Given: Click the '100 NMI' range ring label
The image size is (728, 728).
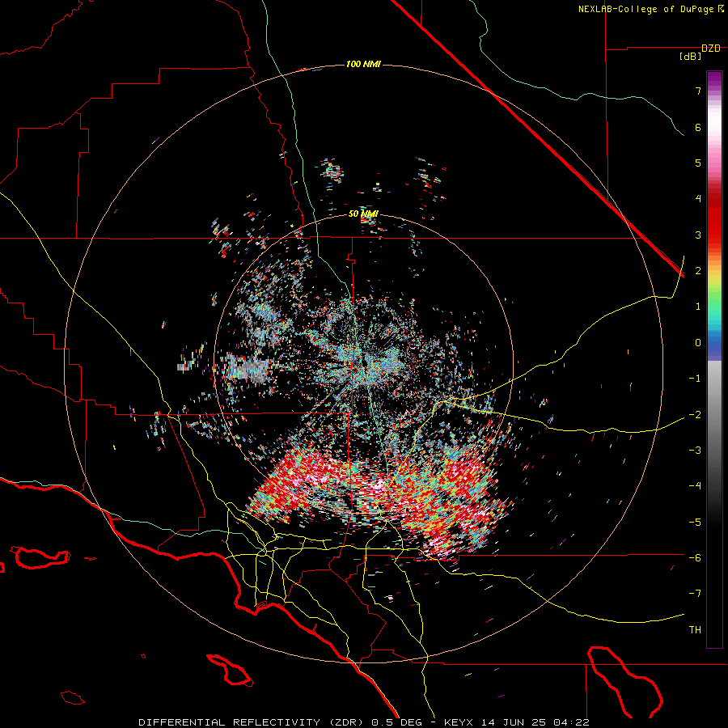Looking at the screenshot, I should coord(363,64).
